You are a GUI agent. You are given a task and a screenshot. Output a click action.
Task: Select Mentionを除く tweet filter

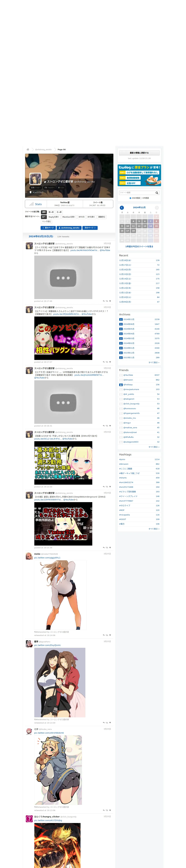69,217
